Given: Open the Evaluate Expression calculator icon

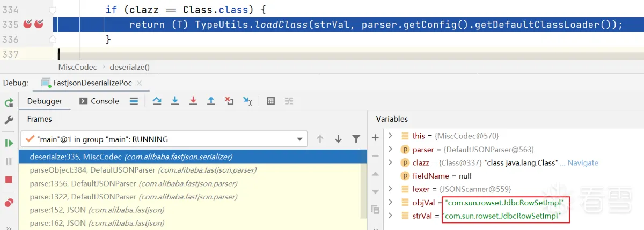Looking at the screenshot, I should [x=271, y=101].
